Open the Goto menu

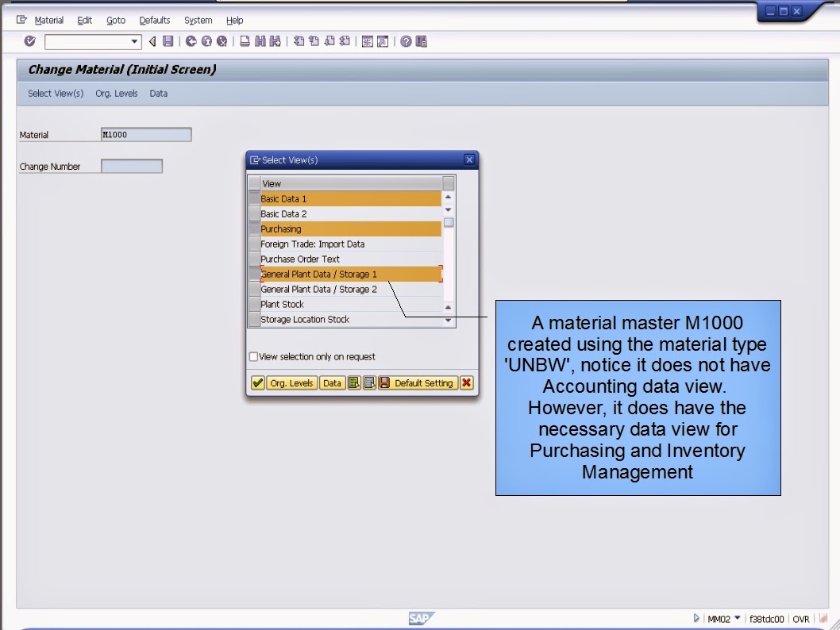pyautogui.click(x=115, y=20)
